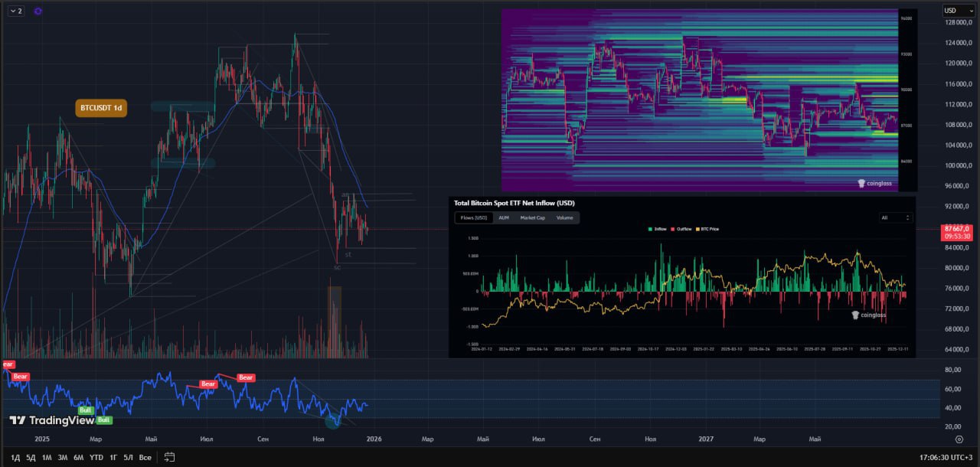Click the 17:06:30 UTC+3 timezone button
The image size is (980, 467).
(x=945, y=457)
